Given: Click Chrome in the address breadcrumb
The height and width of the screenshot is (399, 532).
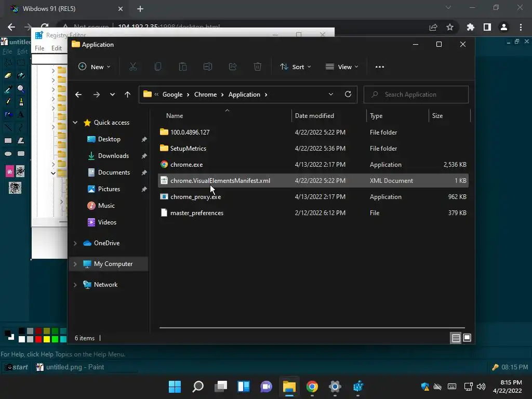Looking at the screenshot, I should tap(205, 95).
